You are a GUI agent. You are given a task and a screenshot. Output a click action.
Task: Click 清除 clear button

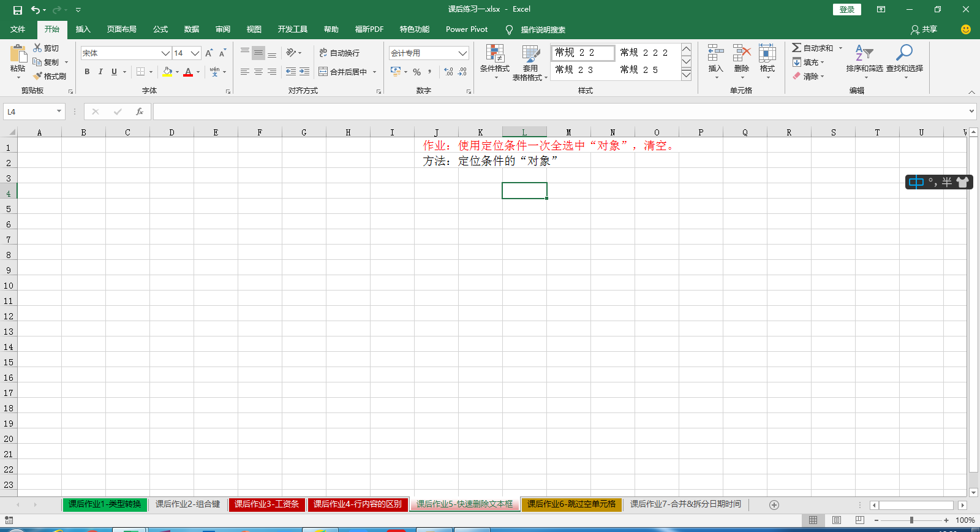[808, 76]
